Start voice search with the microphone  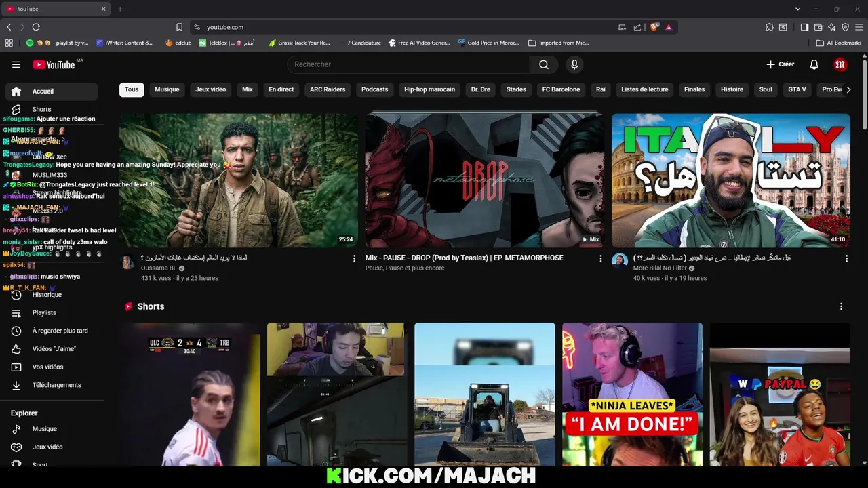pos(574,64)
